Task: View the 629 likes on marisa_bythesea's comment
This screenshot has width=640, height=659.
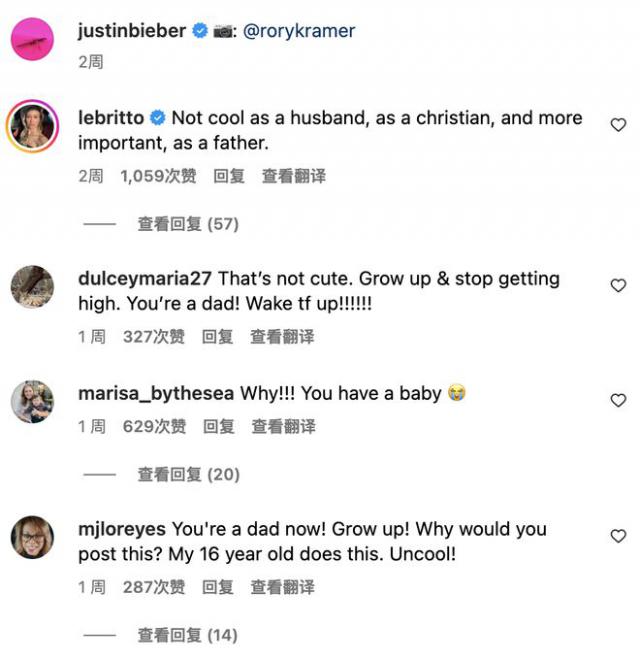Action: tap(154, 426)
